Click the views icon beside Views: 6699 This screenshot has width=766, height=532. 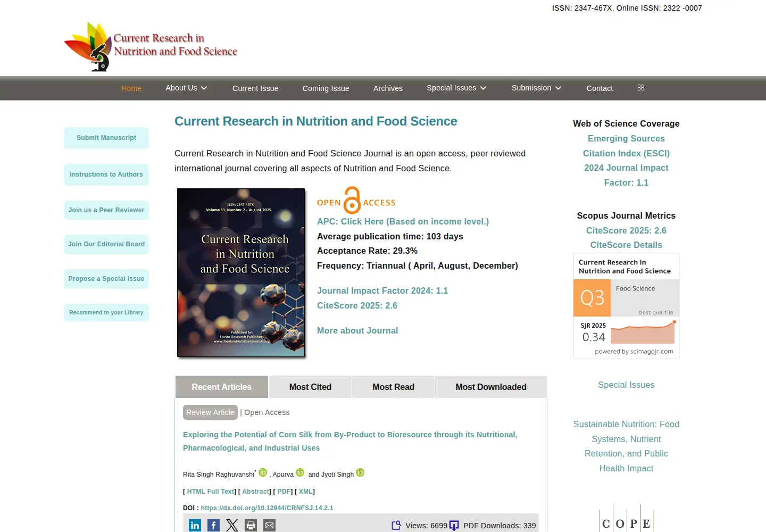click(x=396, y=526)
